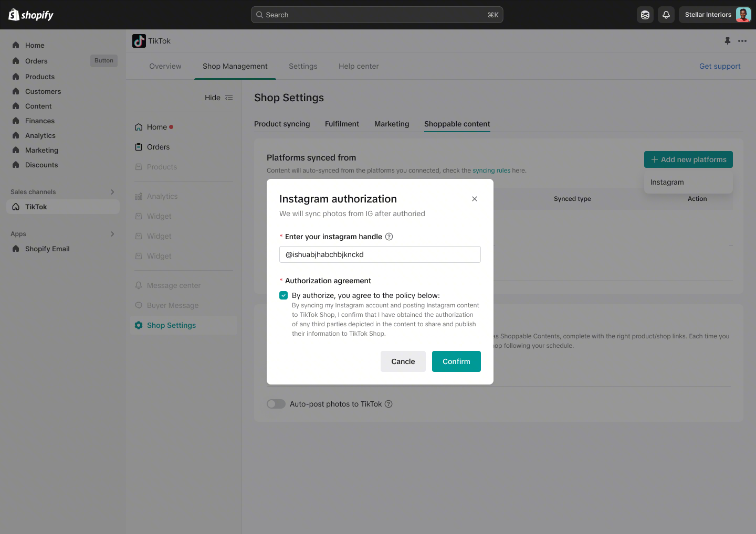Click the Action column header
The image size is (756, 534).
click(697, 199)
